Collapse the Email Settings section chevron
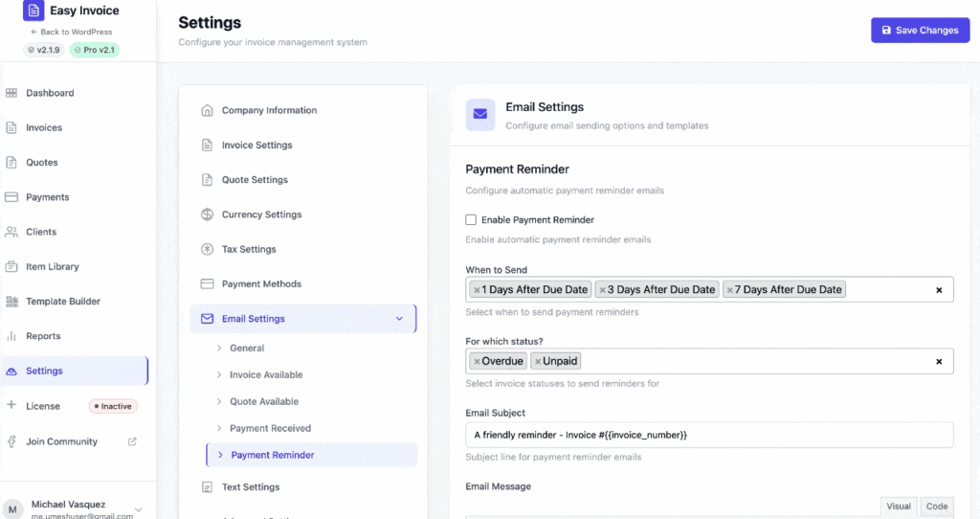This screenshot has width=980, height=519. click(399, 319)
